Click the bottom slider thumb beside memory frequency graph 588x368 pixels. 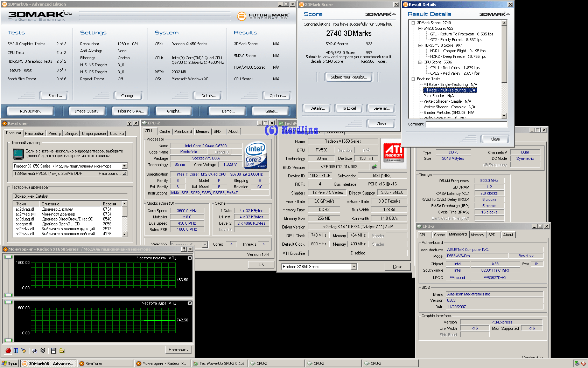click(x=8, y=295)
